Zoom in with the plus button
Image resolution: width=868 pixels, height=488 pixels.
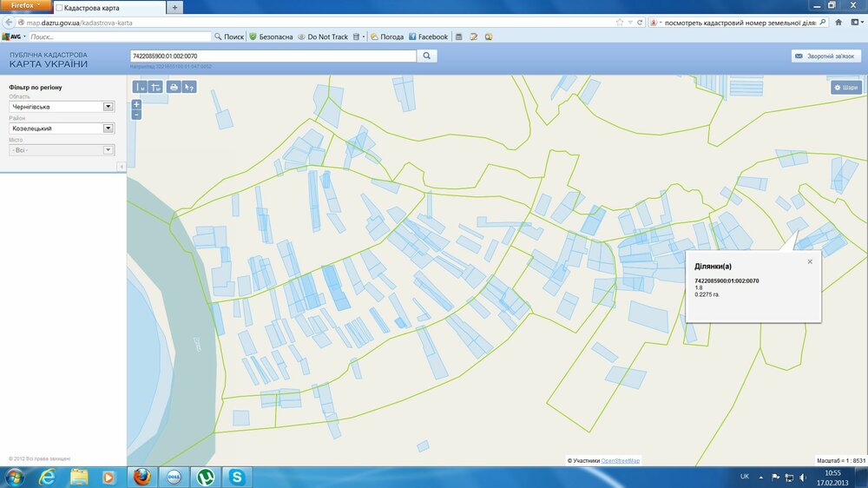tap(136, 104)
